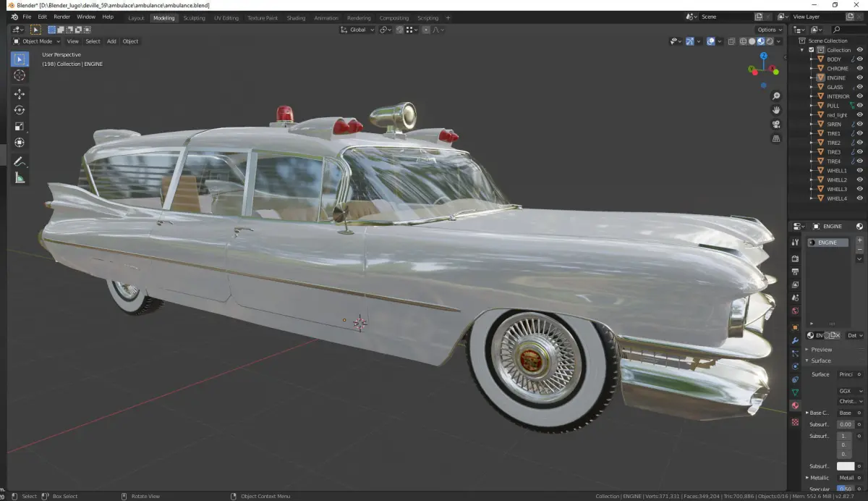Toggle snapping magnet in header
Viewport: 868px width, 501px height.
(x=399, y=30)
